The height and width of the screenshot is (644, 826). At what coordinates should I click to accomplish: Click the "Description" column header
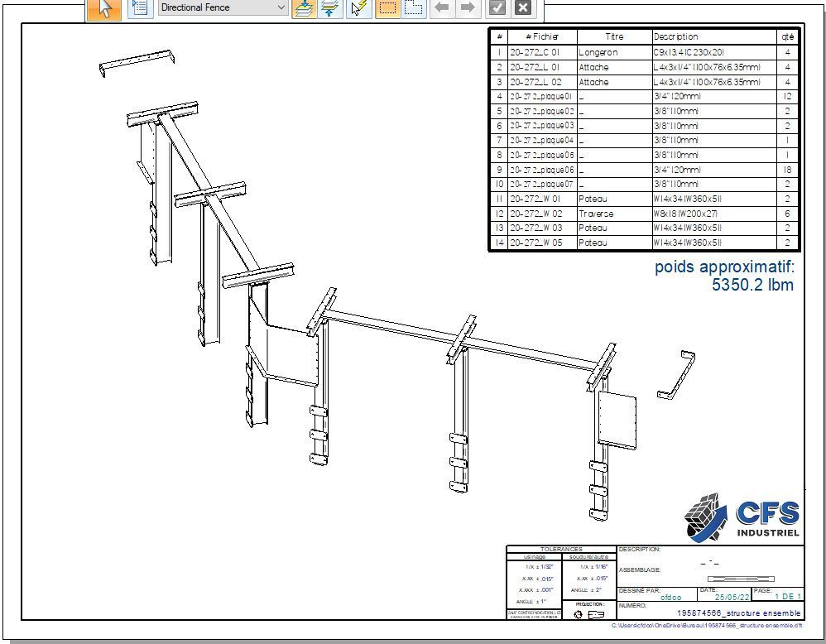713,37
